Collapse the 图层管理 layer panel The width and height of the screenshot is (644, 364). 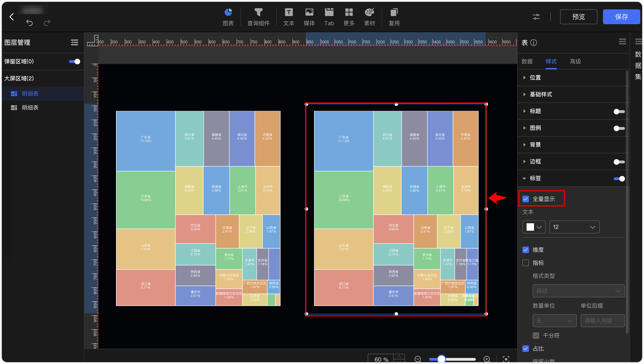[x=75, y=42]
